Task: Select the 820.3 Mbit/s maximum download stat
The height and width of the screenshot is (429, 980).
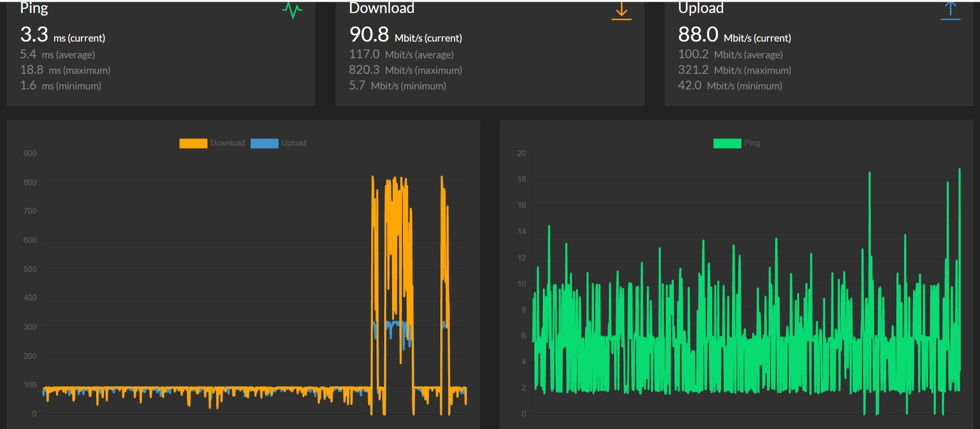Action: click(x=406, y=70)
